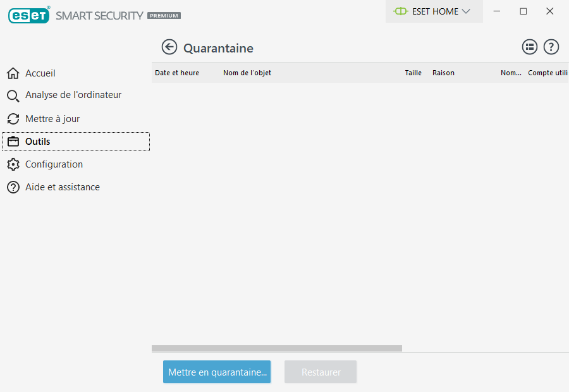
Task: Close the ESET window
Action: (x=550, y=11)
